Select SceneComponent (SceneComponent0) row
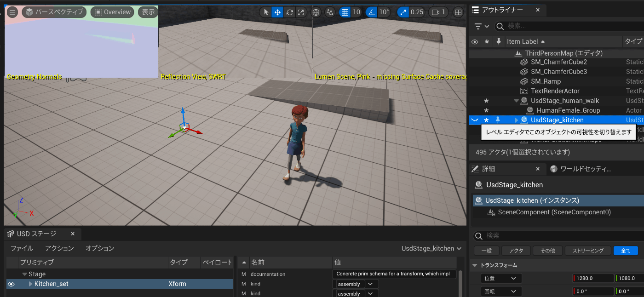The height and width of the screenshot is (297, 644). click(554, 212)
